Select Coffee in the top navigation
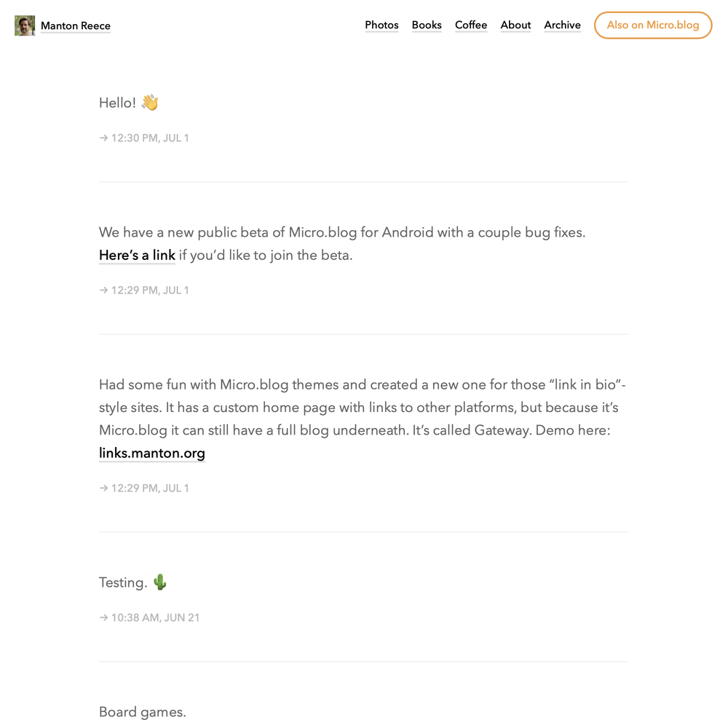The image size is (728, 728). [x=471, y=25]
